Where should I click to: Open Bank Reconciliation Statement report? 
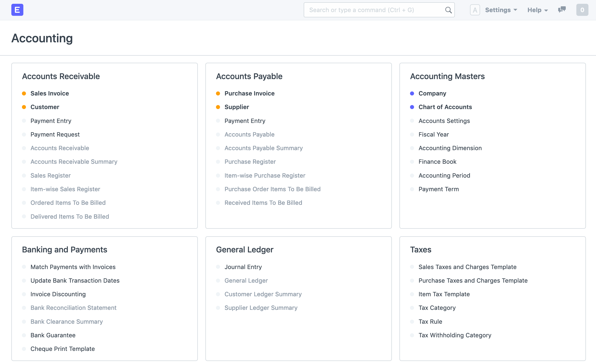pyautogui.click(x=73, y=308)
